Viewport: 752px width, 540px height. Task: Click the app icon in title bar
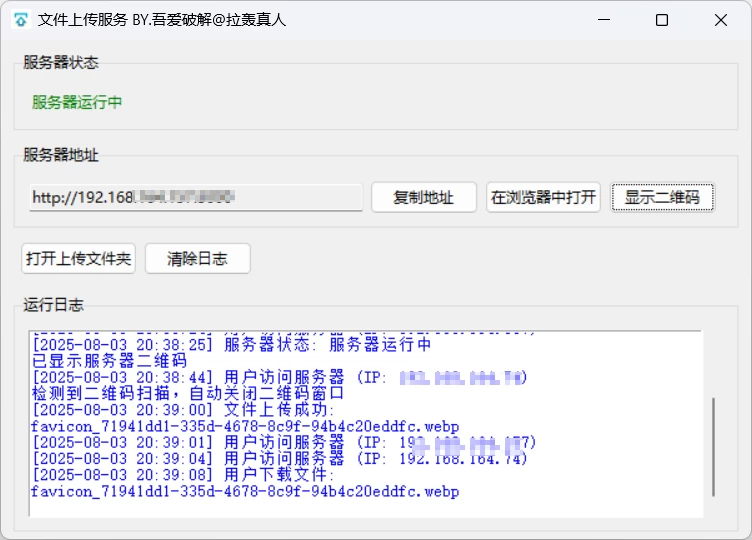point(21,20)
